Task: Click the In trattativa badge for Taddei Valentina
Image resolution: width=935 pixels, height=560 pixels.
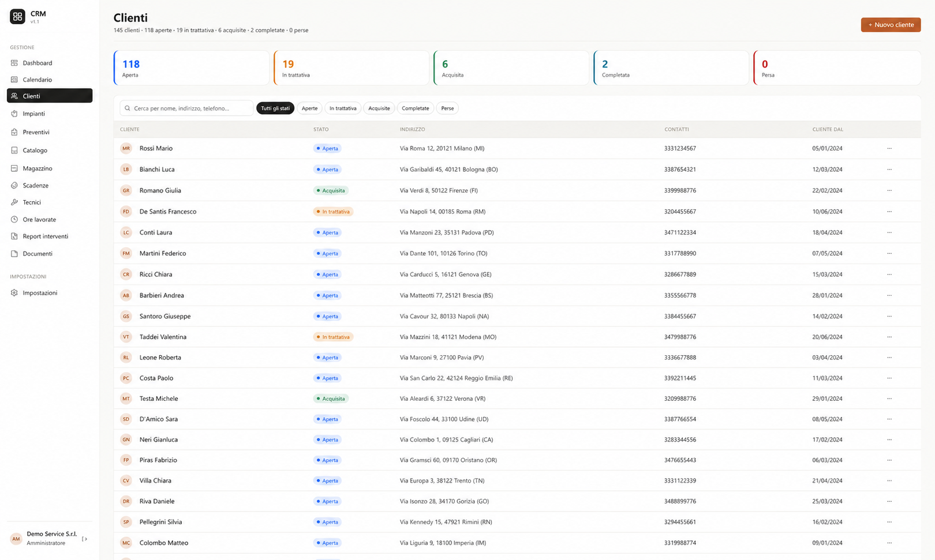Action: (333, 337)
